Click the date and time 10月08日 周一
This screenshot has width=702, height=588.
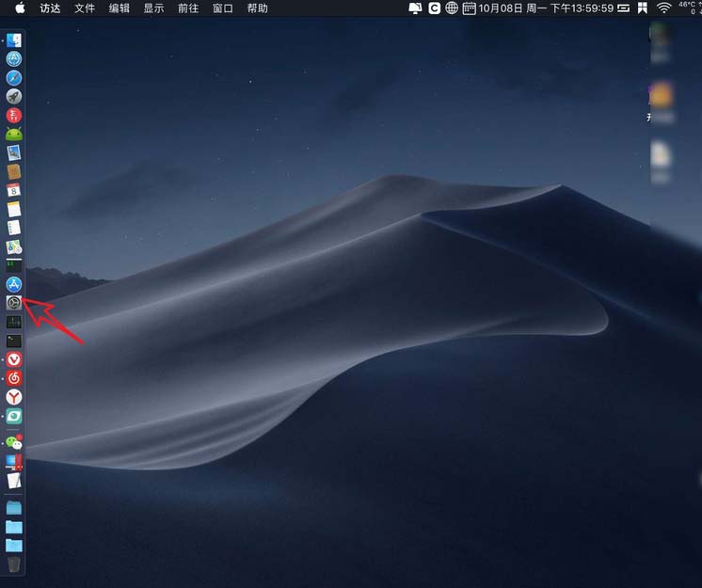[546, 8]
